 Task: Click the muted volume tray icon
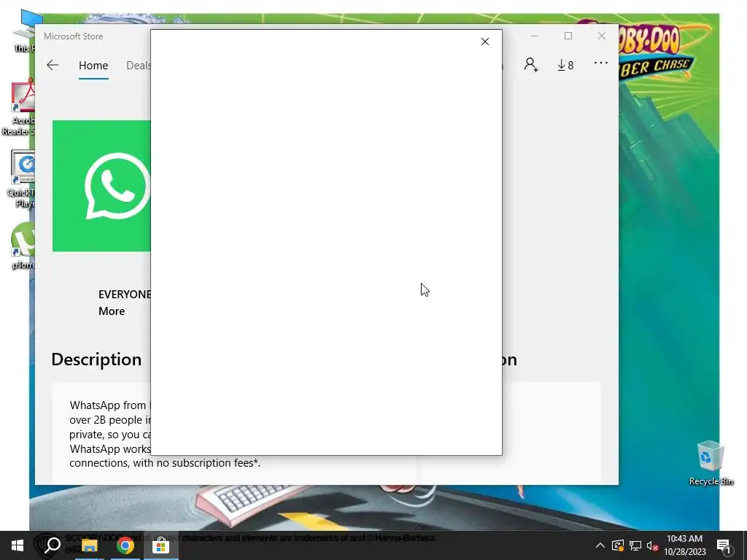coord(652,545)
